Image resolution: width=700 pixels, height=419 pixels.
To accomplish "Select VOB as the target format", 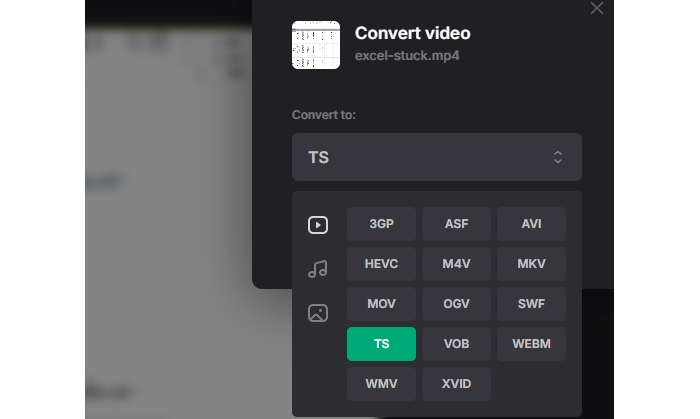I will (456, 344).
